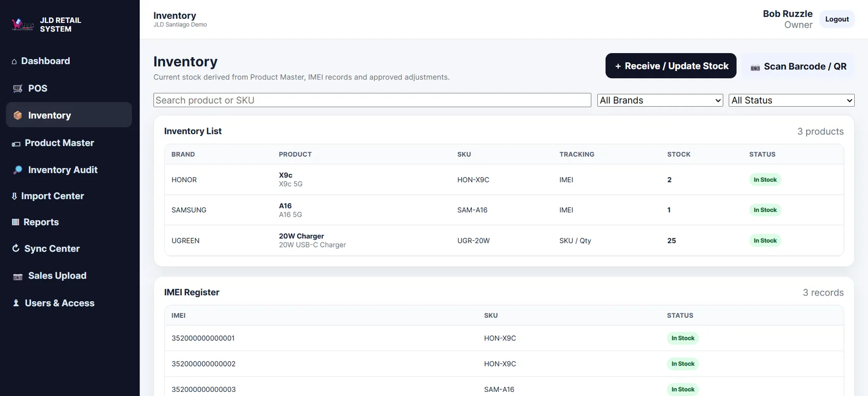
Task: Select the HONOR brand cell
Action: [184, 180]
